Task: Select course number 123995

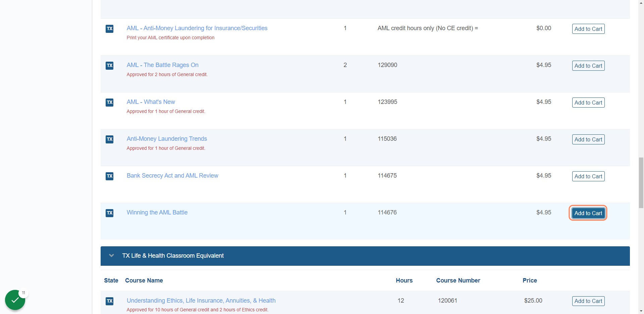Action: pyautogui.click(x=387, y=102)
